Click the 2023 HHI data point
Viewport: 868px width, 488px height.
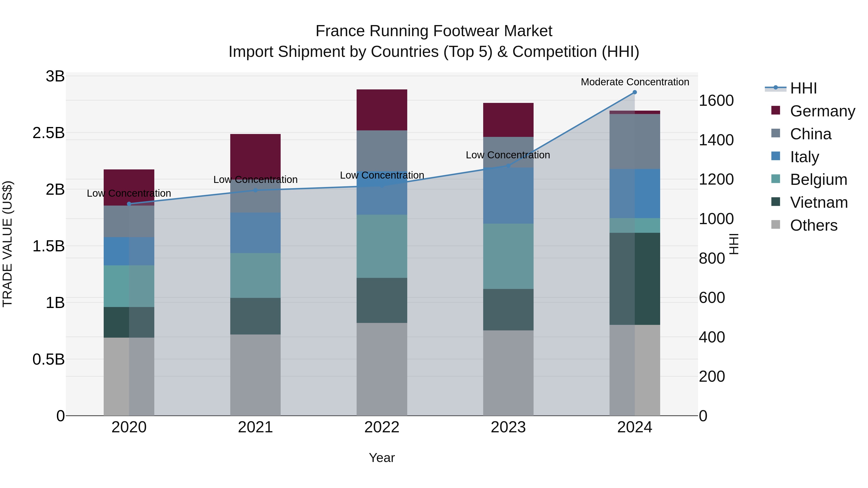pos(509,166)
